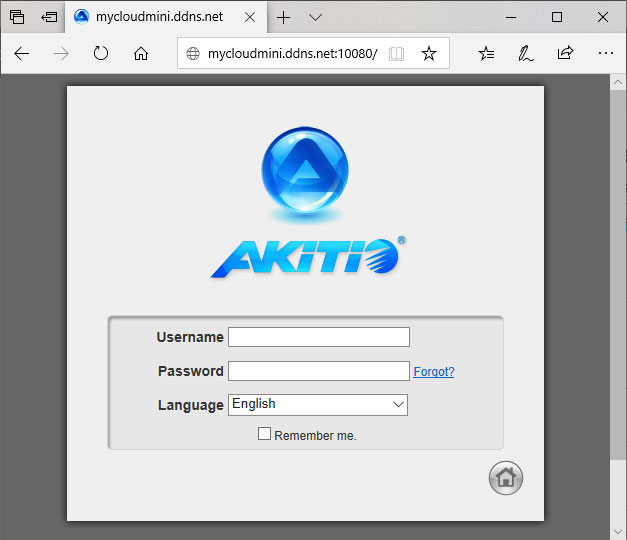This screenshot has height=540, width=627.
Task: Add page to favorites with star icon
Action: [x=429, y=54]
